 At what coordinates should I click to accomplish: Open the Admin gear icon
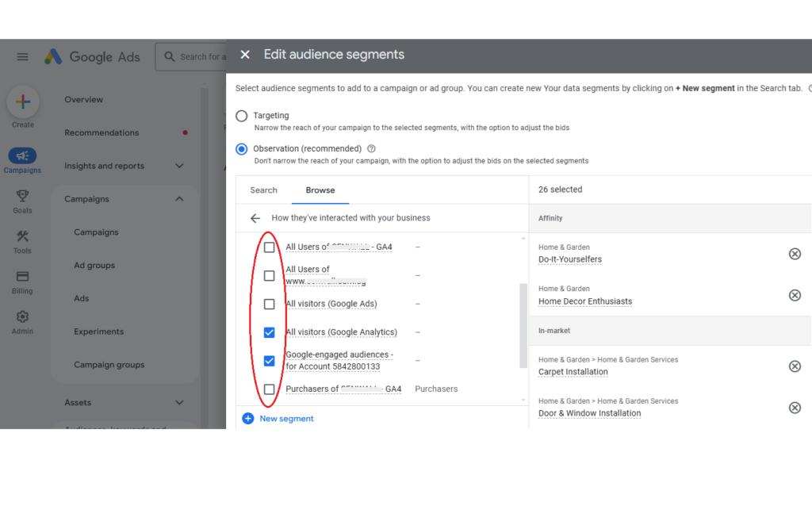click(22, 316)
